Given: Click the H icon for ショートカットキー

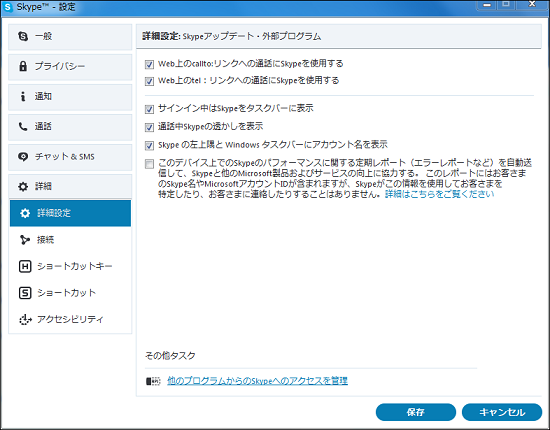Looking at the screenshot, I should (25, 267).
